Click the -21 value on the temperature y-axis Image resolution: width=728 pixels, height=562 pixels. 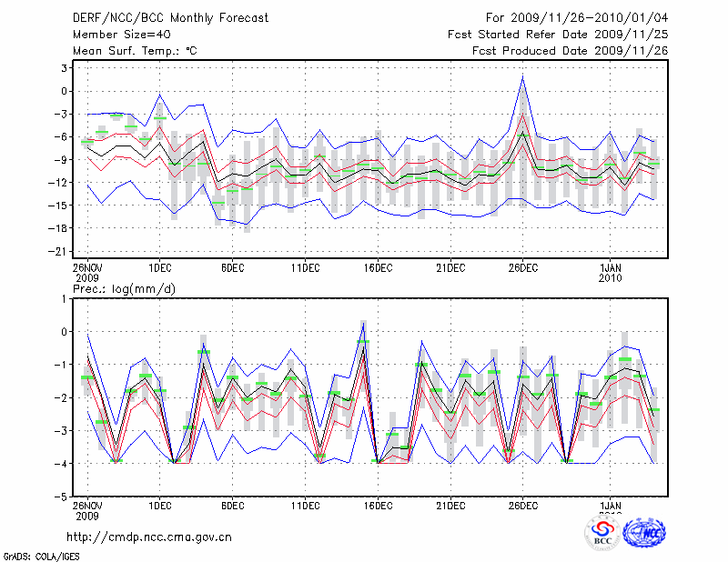tap(63, 251)
